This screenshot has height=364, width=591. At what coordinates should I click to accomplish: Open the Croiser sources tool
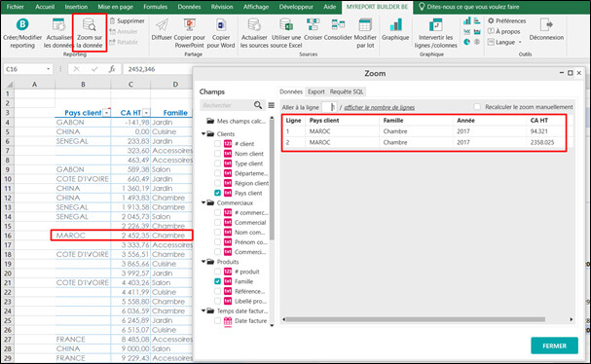[313, 29]
